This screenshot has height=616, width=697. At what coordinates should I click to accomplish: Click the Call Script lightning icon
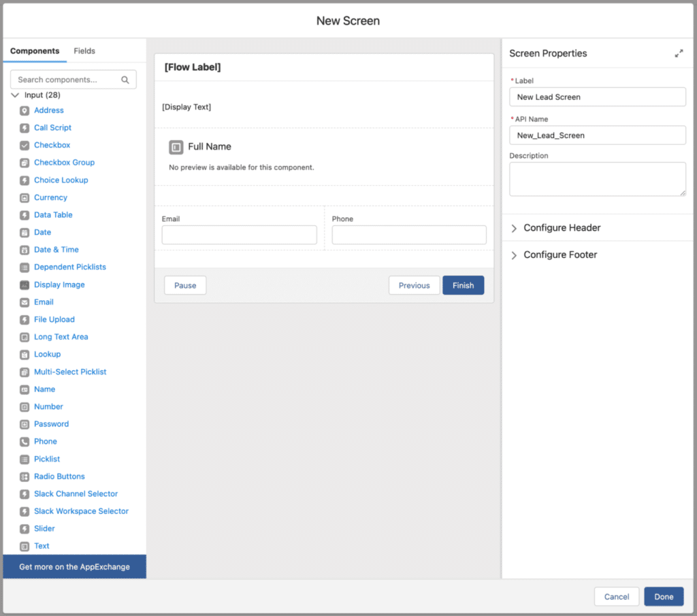[25, 128]
